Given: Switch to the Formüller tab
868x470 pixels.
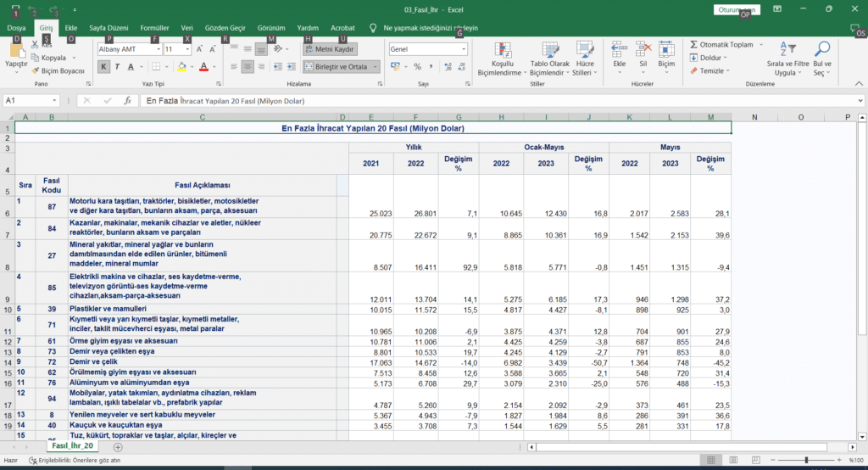Looking at the screenshot, I should click(154, 28).
